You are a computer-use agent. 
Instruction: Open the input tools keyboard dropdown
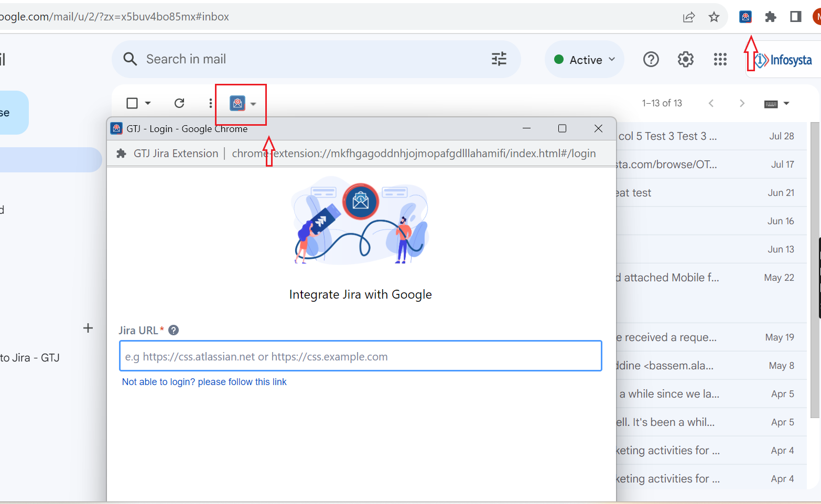(x=776, y=104)
